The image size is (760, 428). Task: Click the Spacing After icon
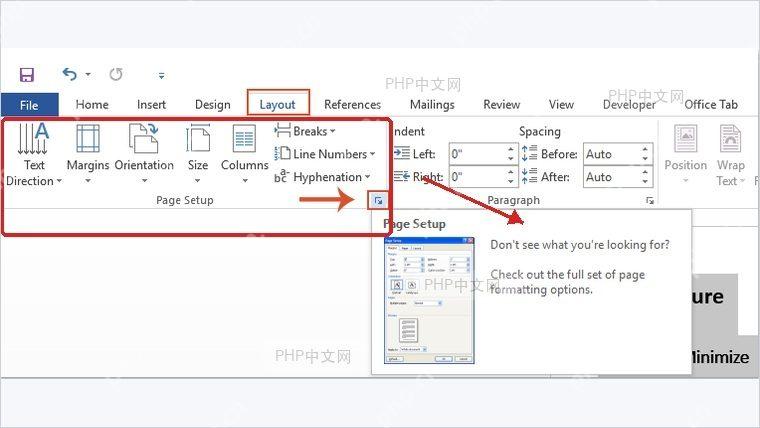(x=529, y=176)
